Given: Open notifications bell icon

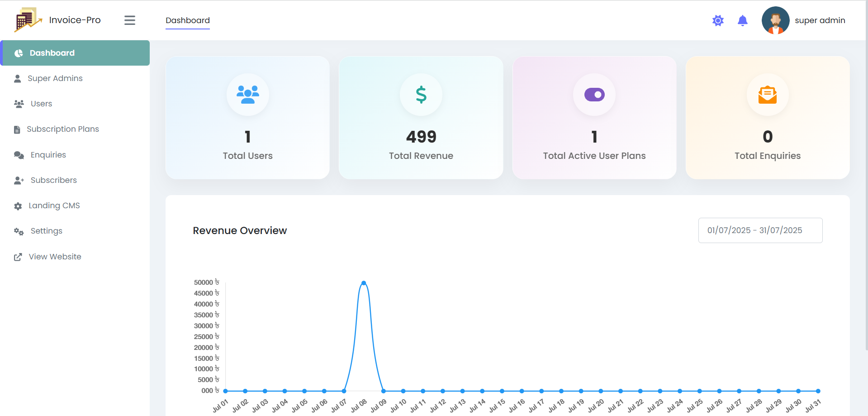Looking at the screenshot, I should point(742,20).
